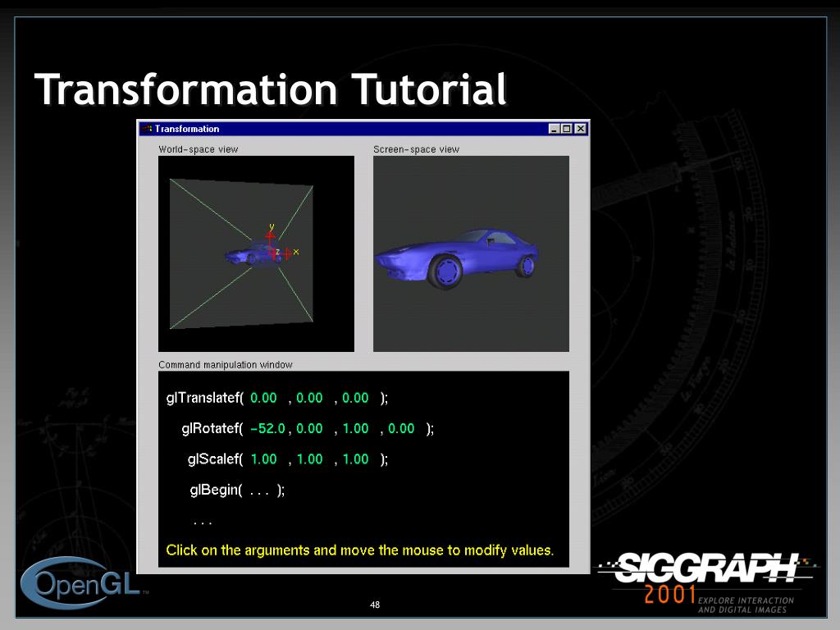The height and width of the screenshot is (630, 840).
Task: Click the World-space view label
Action: point(199,149)
